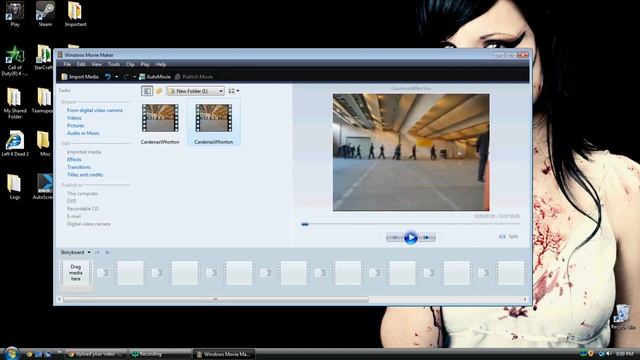This screenshot has height=360, width=640.
Task: Open the Effects link under Edit
Action: 74,160
